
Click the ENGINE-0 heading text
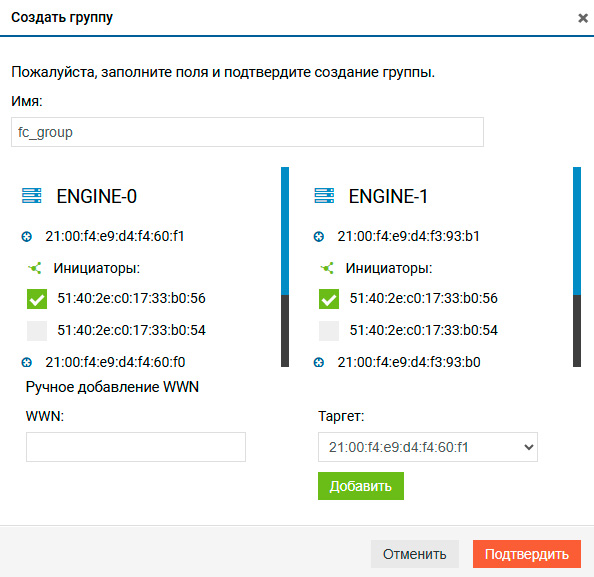pos(97,196)
